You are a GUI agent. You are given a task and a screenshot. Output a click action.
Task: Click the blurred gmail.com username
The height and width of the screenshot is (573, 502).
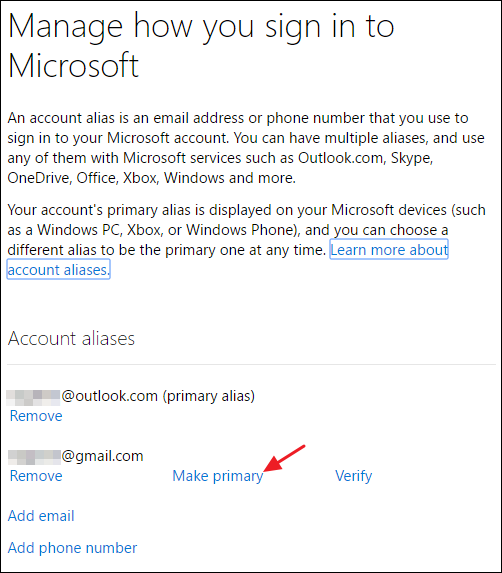click(x=34, y=457)
